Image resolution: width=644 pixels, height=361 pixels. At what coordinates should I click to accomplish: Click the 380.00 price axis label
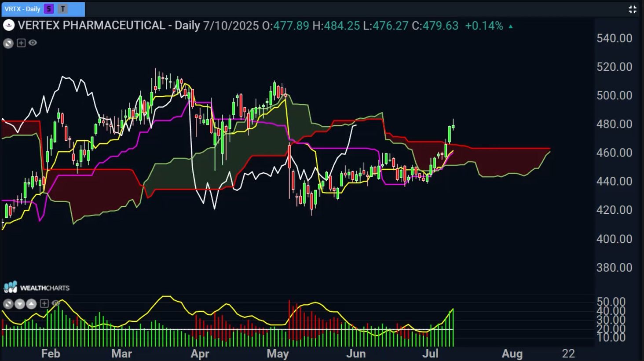coord(614,267)
